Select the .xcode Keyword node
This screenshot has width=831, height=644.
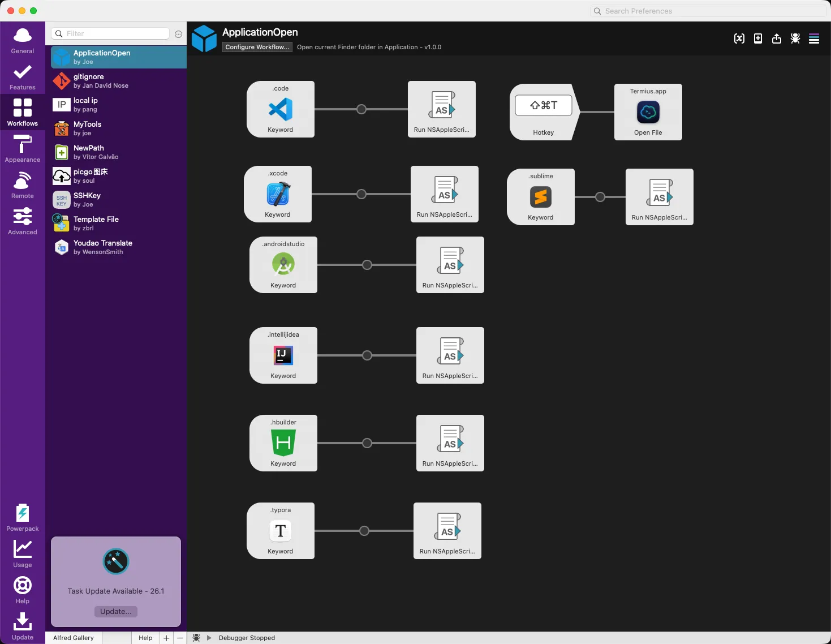[278, 194]
